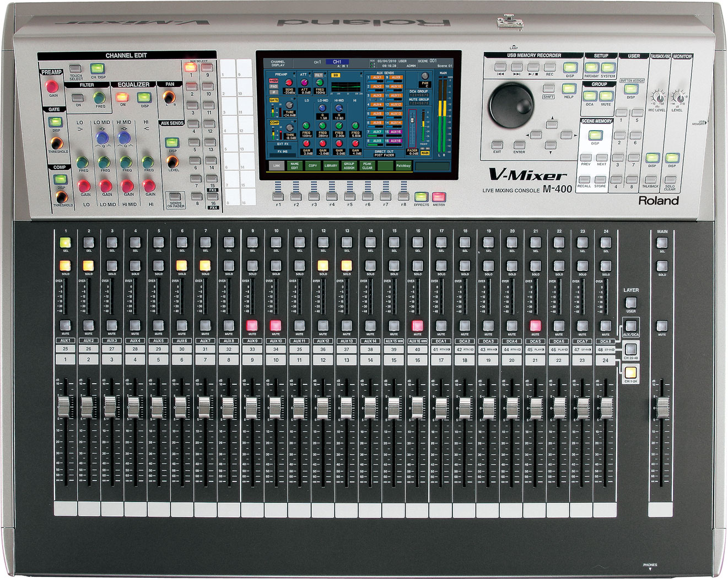The height and width of the screenshot is (579, 728).
Task: Click the cursor left arrow button
Action: [x=536, y=135]
